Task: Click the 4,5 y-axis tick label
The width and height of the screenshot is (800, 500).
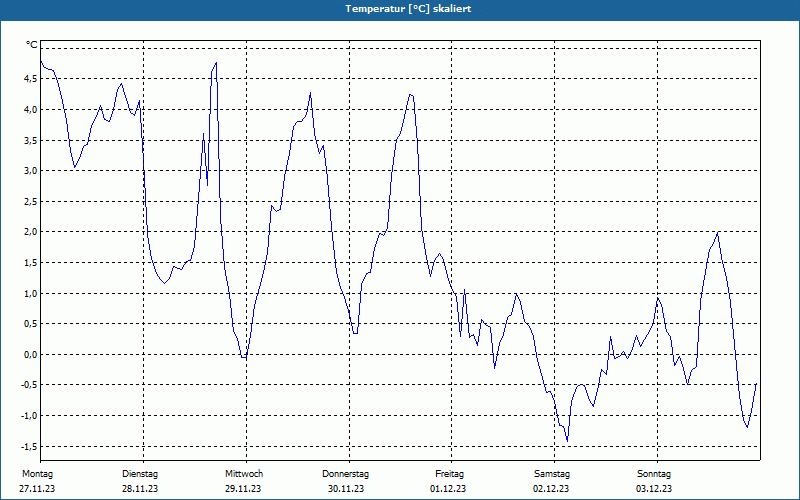Action: pos(29,79)
